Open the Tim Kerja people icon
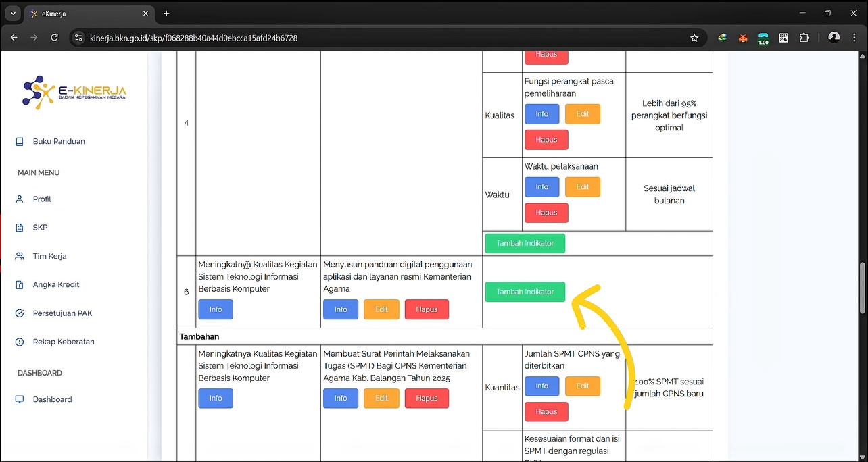 click(20, 257)
